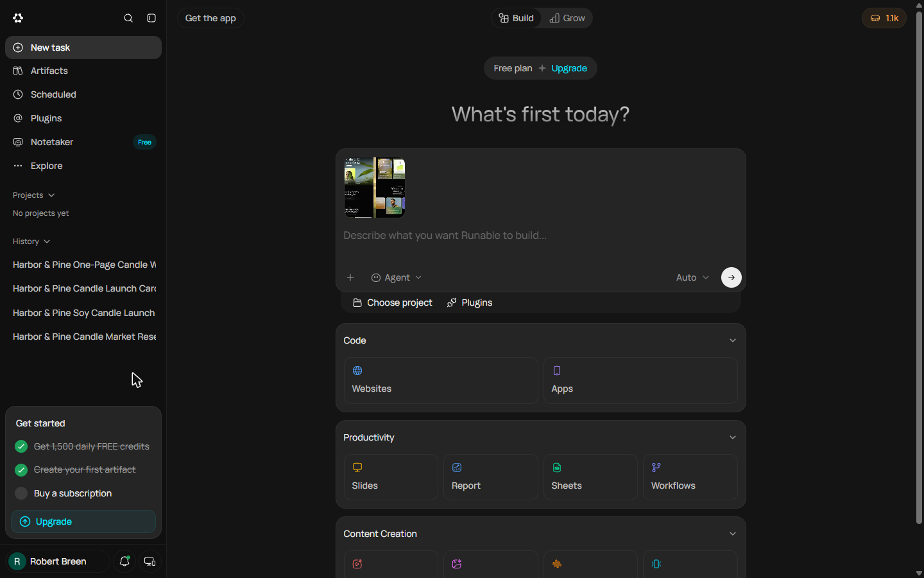Collapse the Productivity section chevron
Screen dimensions: 924x578
[733, 437]
